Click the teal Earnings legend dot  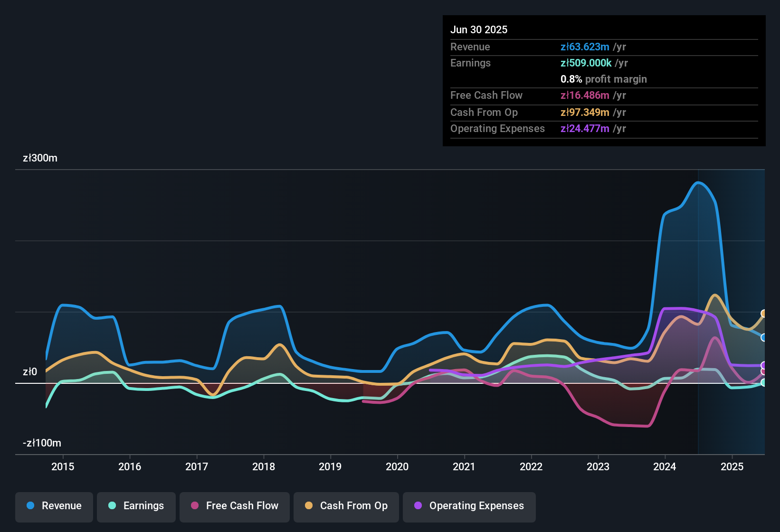(x=112, y=506)
